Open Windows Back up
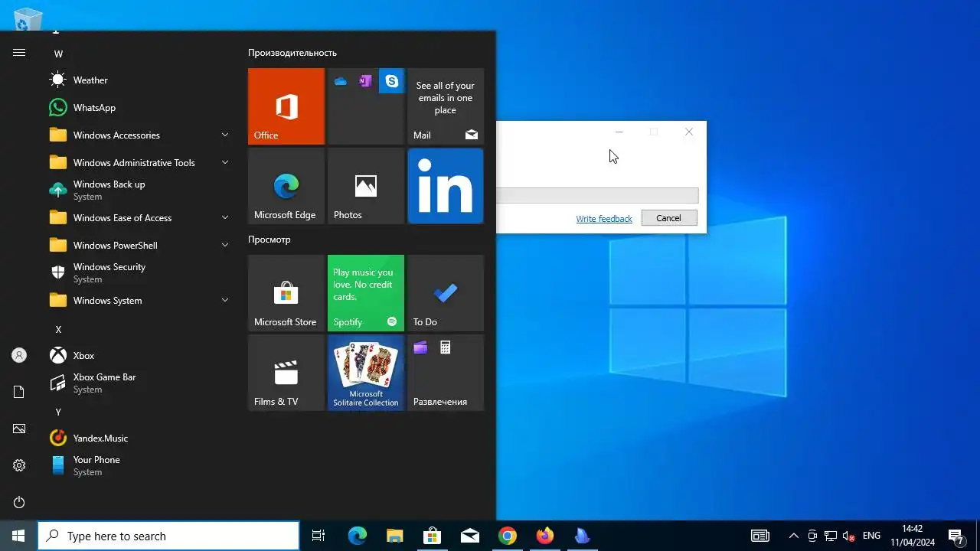 point(138,191)
